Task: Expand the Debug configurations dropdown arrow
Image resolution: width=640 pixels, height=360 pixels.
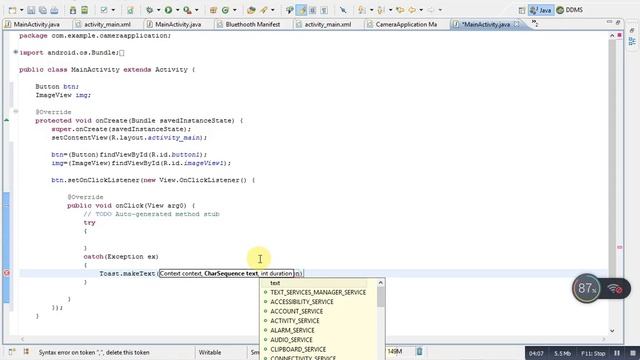Action: (x=158, y=10)
